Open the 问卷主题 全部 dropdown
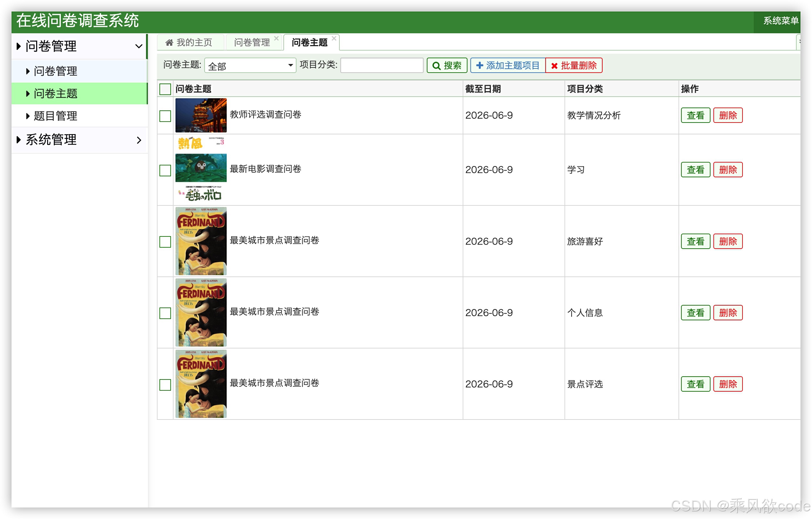Viewport: 812px width, 519px height. point(250,65)
